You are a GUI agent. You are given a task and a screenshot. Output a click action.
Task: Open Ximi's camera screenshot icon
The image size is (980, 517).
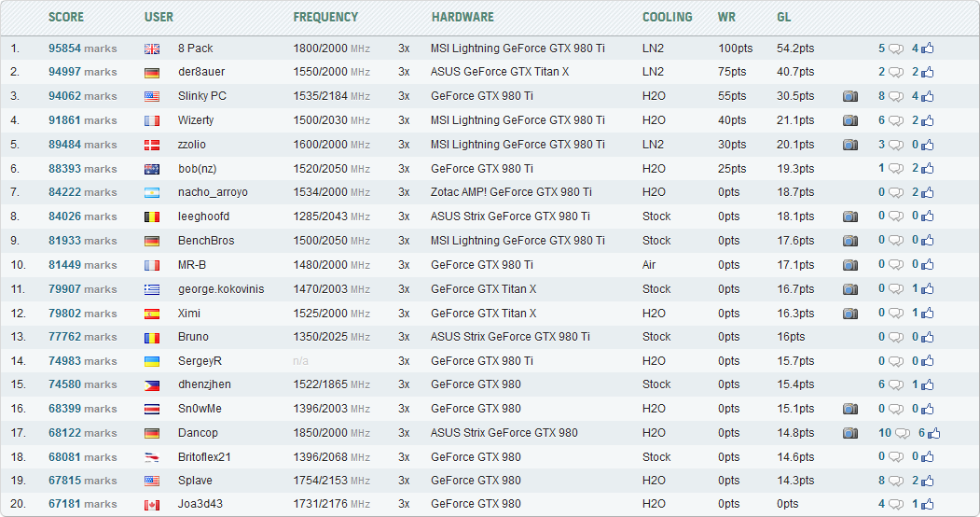850,314
